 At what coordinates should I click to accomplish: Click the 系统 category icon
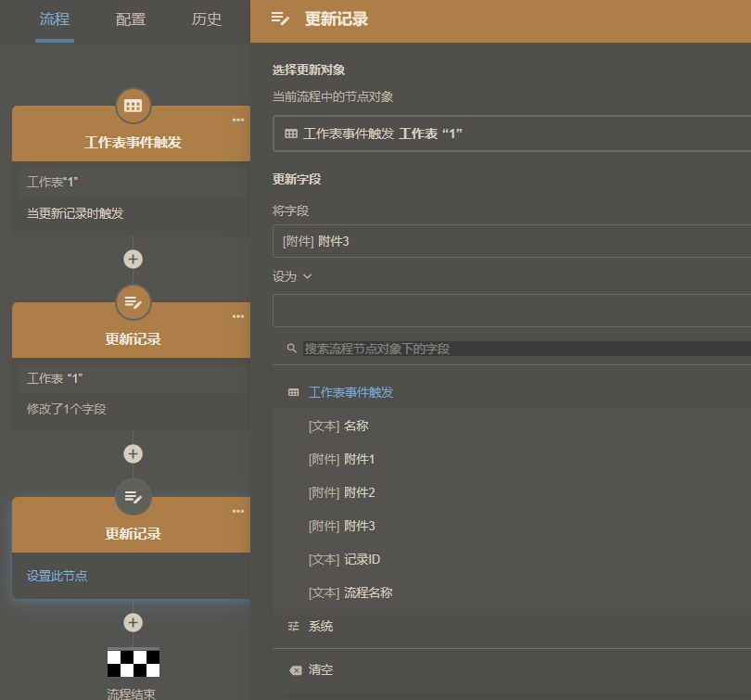click(x=292, y=626)
